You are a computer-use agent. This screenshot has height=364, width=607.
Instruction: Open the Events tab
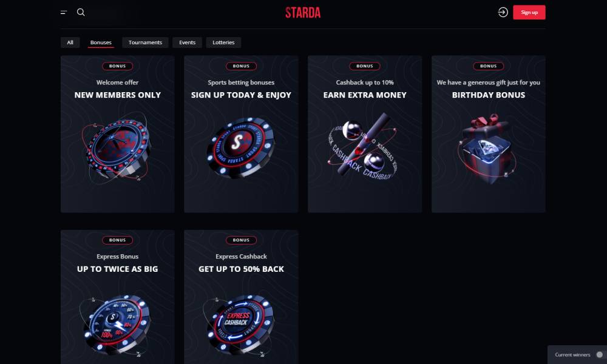click(187, 42)
